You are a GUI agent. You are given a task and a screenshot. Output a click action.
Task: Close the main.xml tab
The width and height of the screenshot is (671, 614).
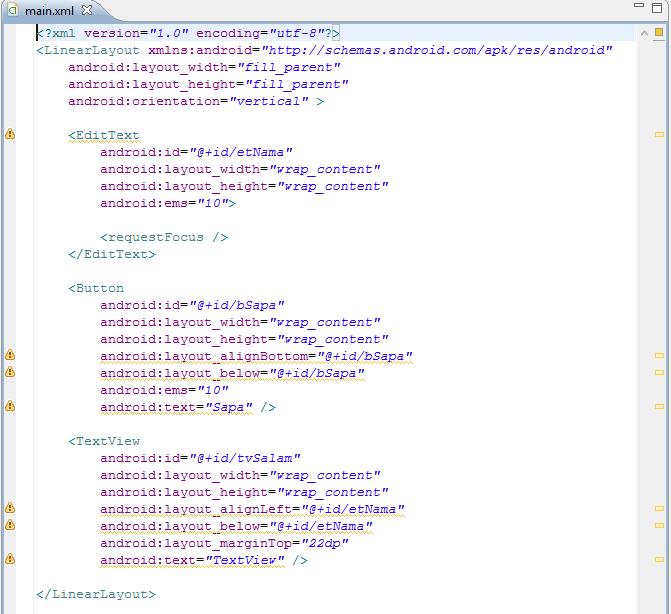coord(87,10)
